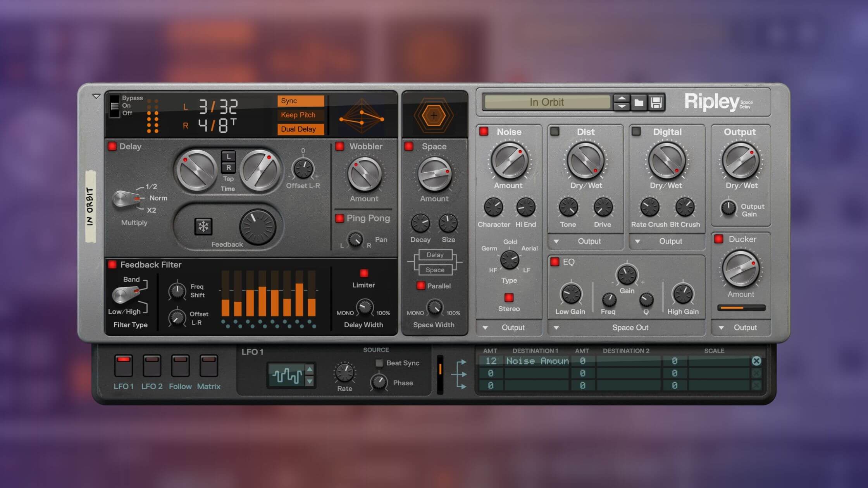
Task: Collapse the device fold triangle
Action: 96,96
